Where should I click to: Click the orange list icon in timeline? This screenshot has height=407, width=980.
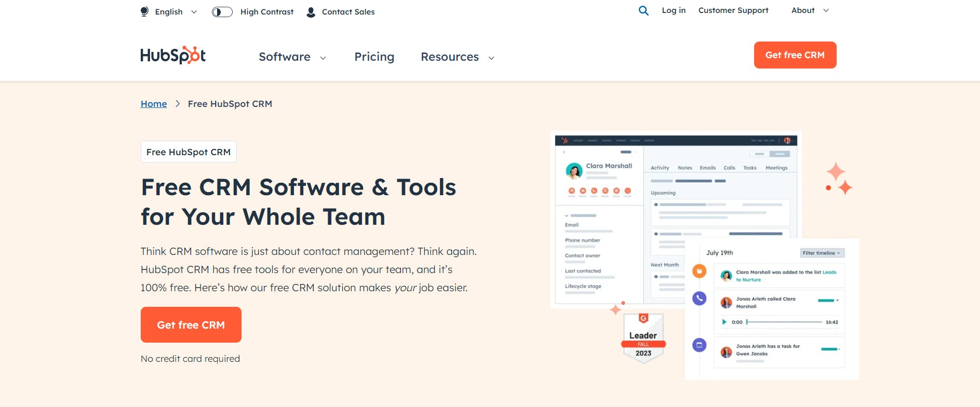[x=700, y=271]
